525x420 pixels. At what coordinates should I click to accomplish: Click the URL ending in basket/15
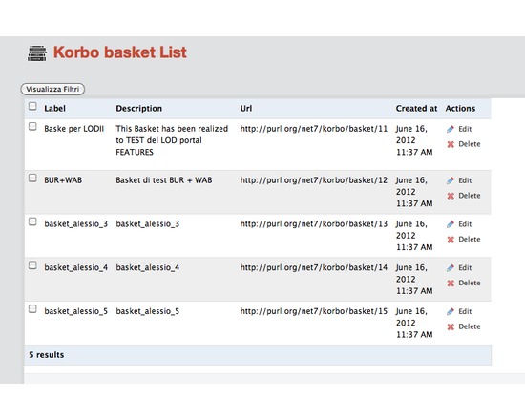point(314,311)
